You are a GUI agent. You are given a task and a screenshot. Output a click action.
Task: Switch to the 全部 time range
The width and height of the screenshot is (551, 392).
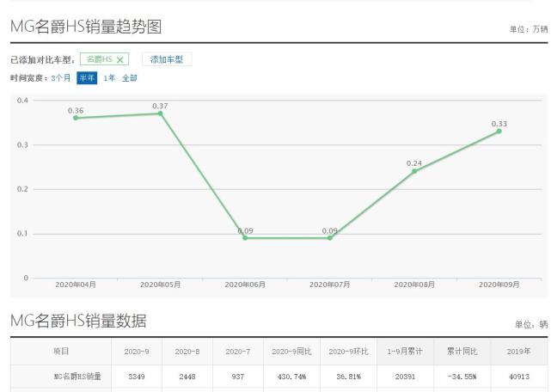coord(129,78)
